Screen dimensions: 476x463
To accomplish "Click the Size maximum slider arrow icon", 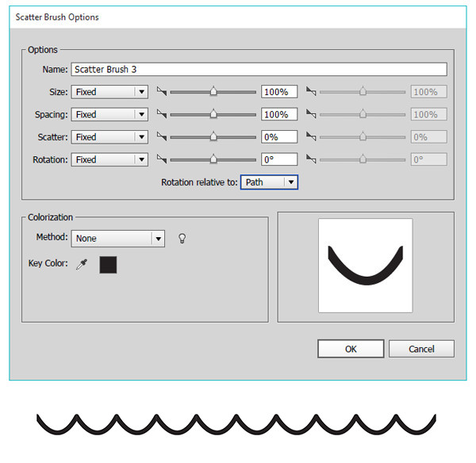I will (x=311, y=91).
